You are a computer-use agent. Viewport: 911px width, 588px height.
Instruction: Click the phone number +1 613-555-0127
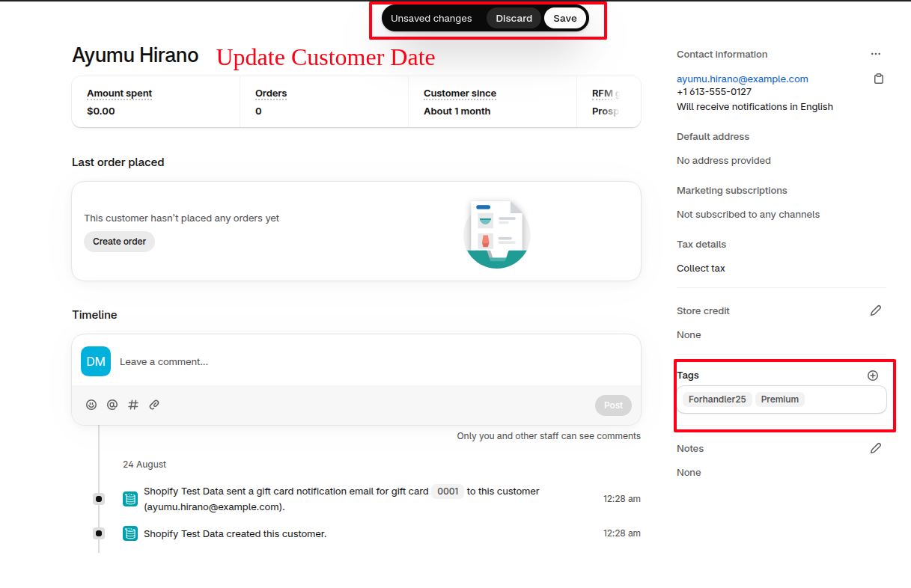click(714, 92)
